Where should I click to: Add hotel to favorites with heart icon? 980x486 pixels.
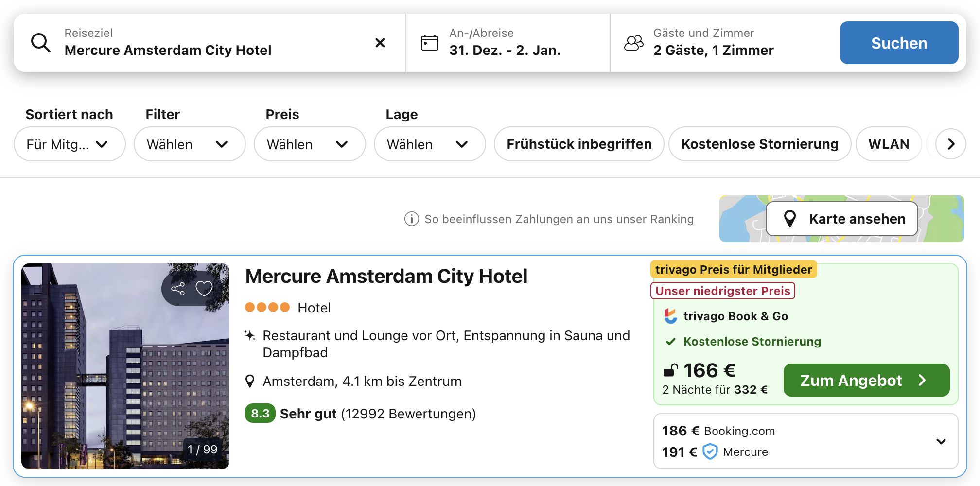point(204,288)
